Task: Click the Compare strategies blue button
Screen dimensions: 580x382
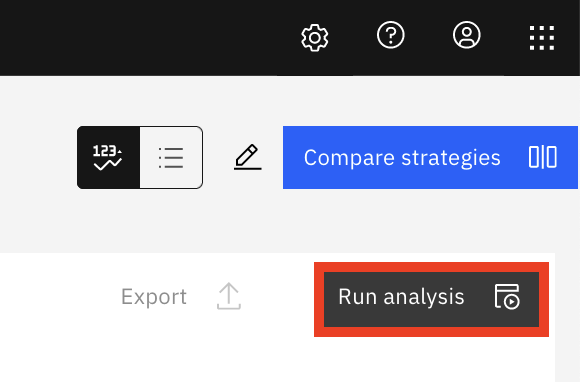Action: coord(430,158)
